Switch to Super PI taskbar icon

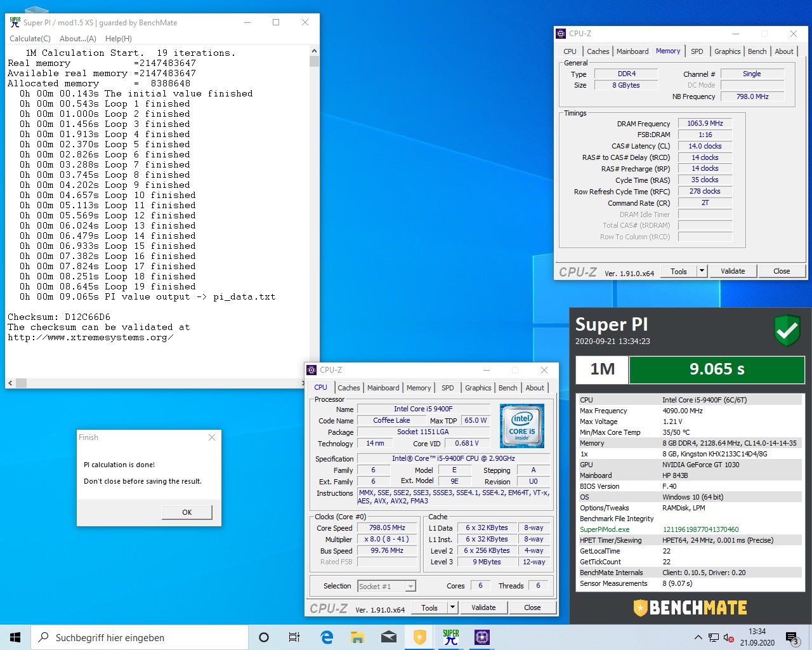click(x=450, y=637)
